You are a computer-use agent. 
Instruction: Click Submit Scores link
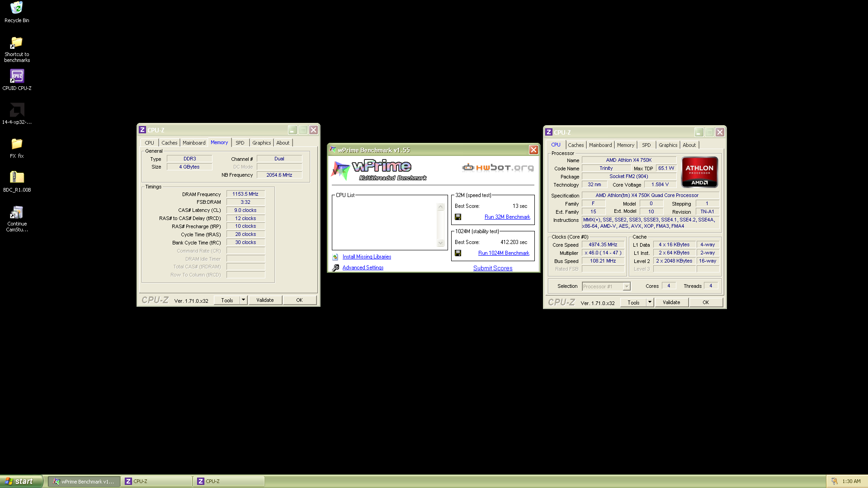point(493,268)
